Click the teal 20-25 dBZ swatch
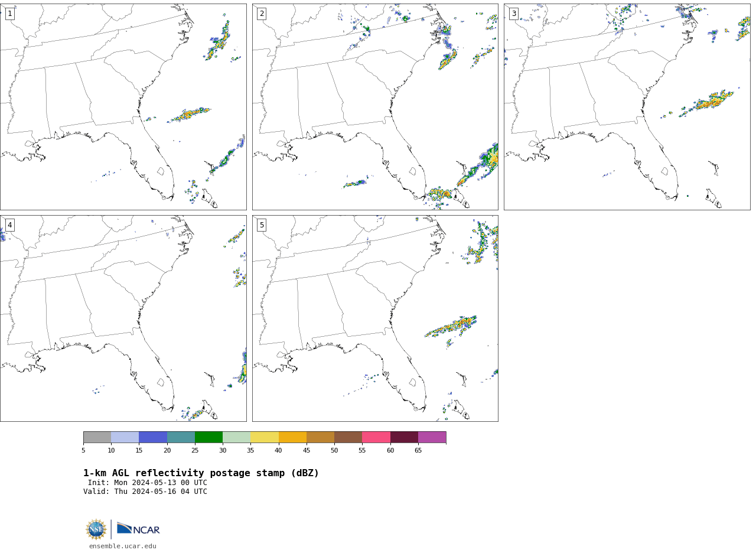Viewport: 756px width, 553px height. 181,437
